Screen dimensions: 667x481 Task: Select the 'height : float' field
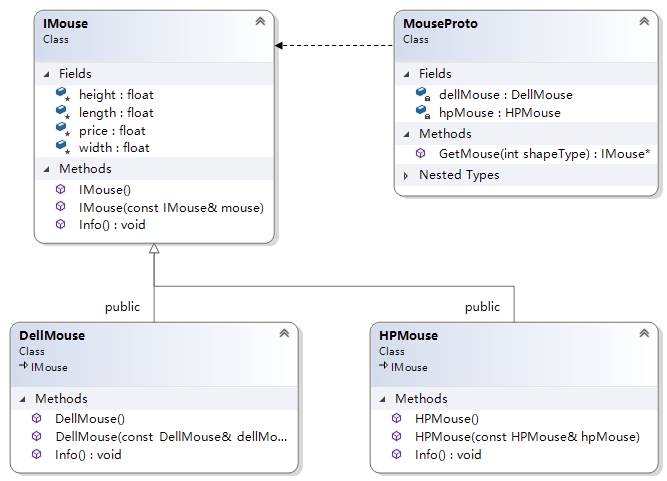[x=116, y=95]
